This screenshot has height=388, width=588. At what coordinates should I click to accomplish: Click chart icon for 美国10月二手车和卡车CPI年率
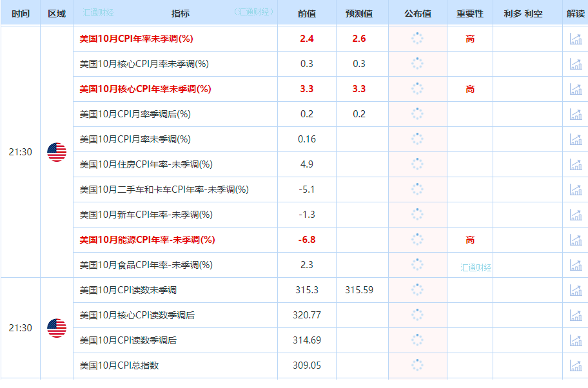tap(574, 189)
